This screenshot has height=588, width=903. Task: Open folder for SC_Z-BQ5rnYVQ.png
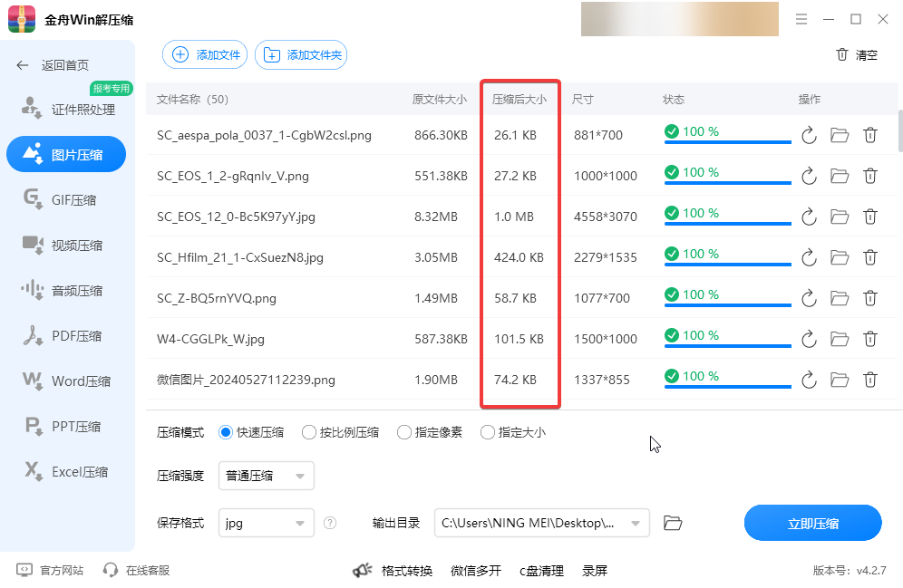(x=840, y=298)
